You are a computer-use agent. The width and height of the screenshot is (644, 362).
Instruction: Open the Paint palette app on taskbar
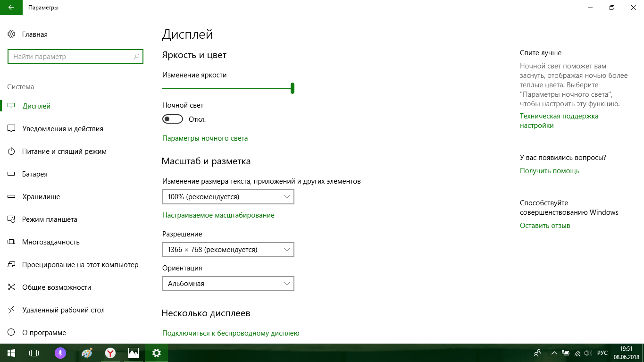(x=86, y=353)
